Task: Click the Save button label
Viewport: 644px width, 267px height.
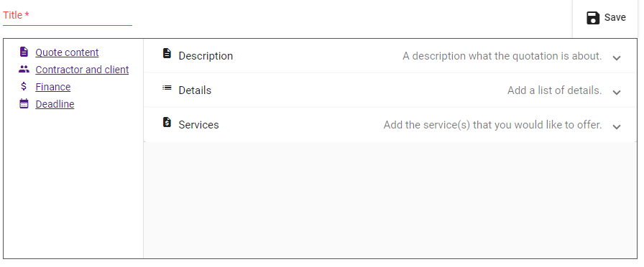Action: (x=615, y=18)
